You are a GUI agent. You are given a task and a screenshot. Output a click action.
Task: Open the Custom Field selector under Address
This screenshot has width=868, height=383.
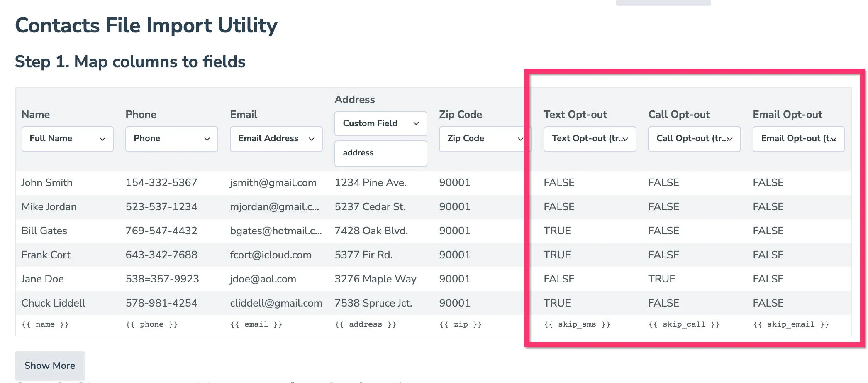[x=380, y=123]
